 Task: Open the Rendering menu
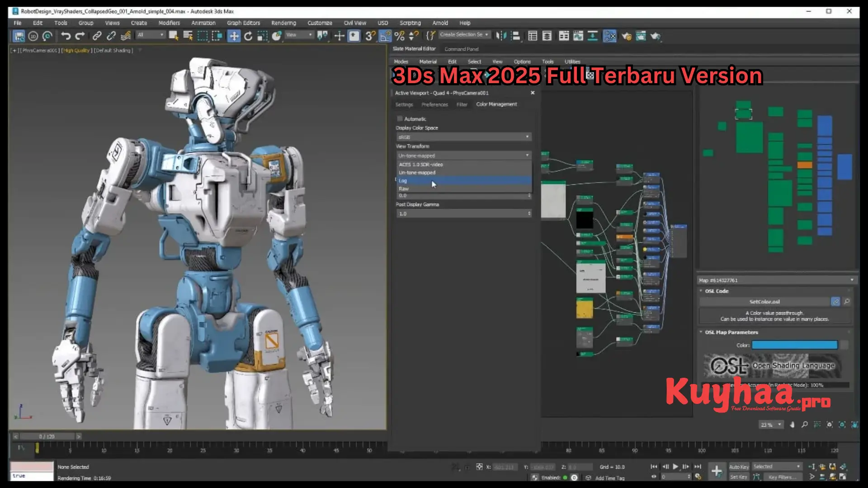click(283, 23)
